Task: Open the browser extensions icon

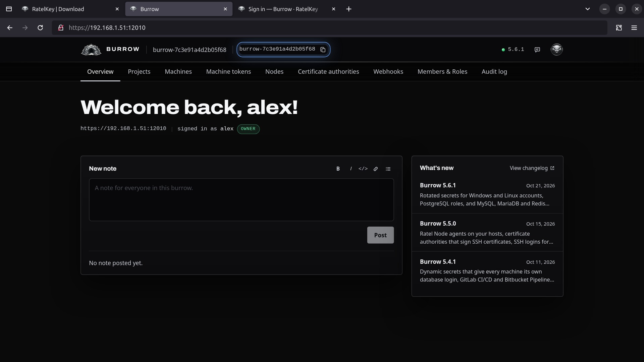Action: coord(619,28)
